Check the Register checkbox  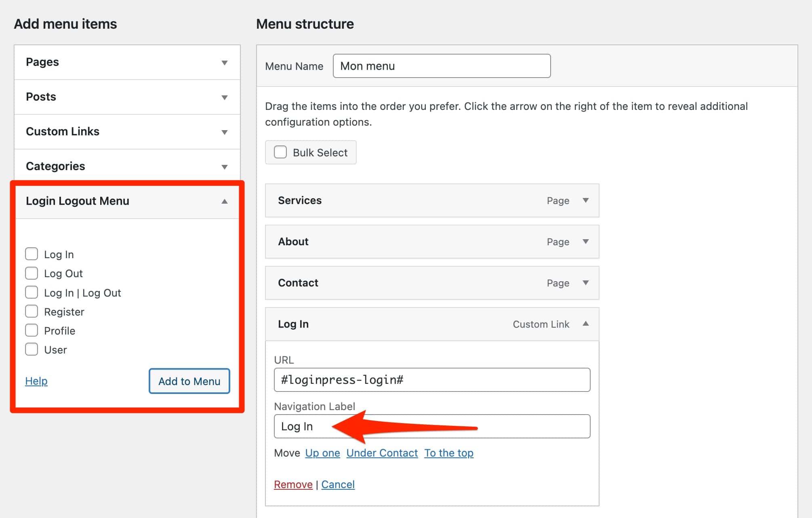coord(32,311)
